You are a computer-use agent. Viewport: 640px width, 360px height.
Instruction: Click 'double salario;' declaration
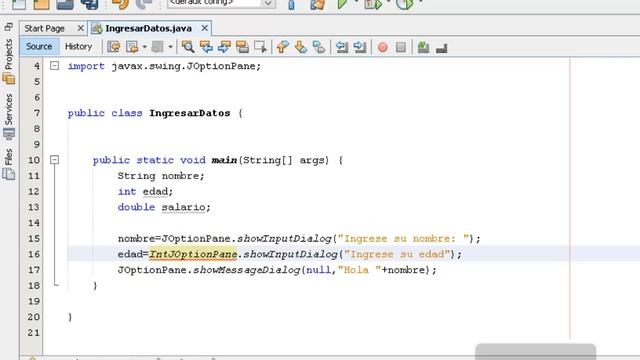coord(164,207)
